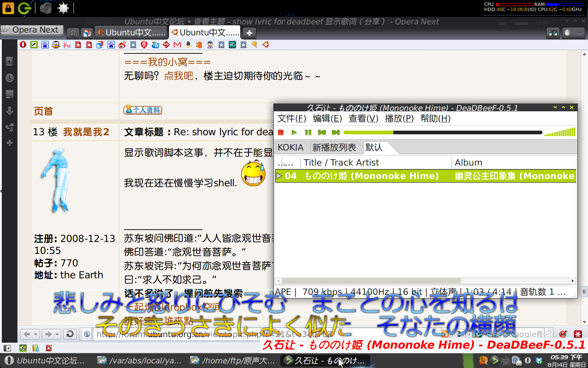Open the Ubuntu logo bookmark at bar end
588x368 pixels.
click(265, 45)
